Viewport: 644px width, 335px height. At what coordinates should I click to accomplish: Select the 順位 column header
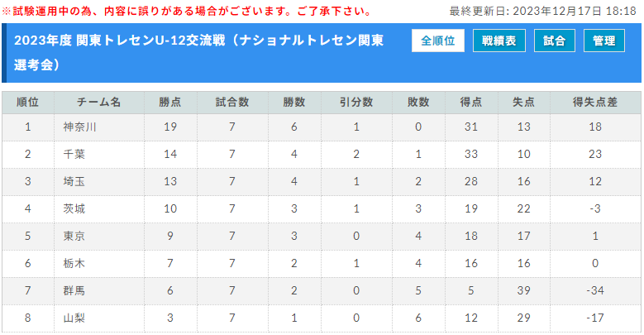pos(28,103)
